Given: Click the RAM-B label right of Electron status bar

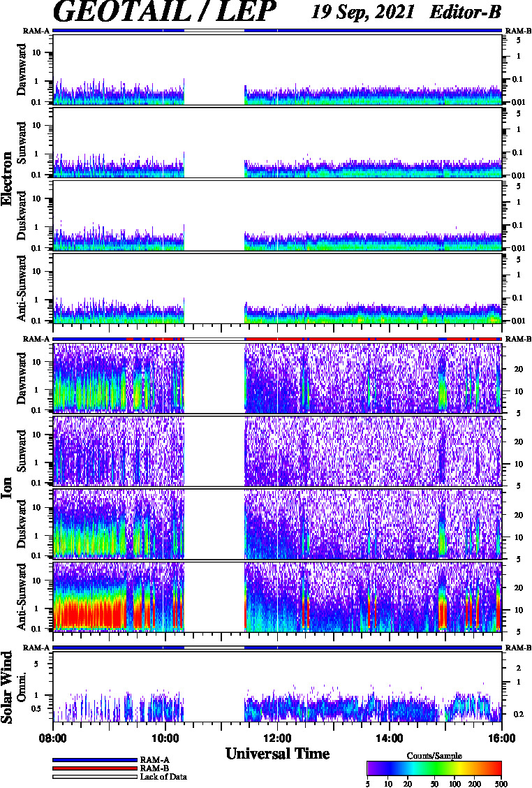Looking at the screenshot, I should [x=518, y=31].
